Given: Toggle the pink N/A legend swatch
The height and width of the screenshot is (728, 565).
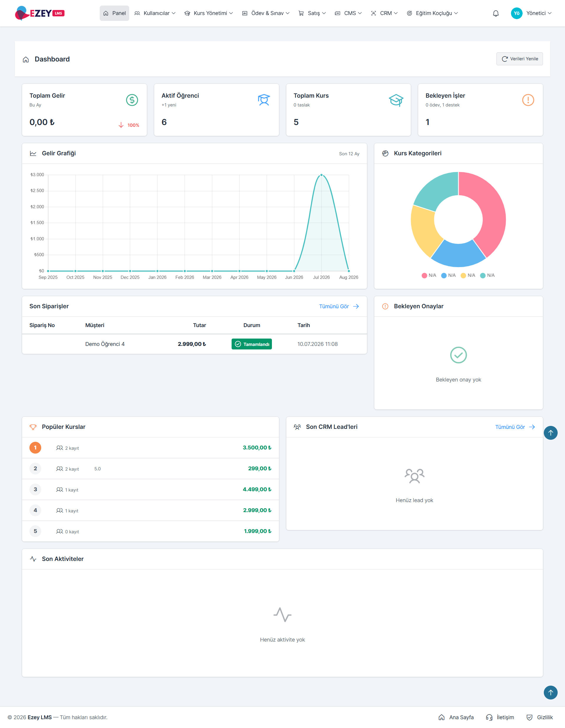Looking at the screenshot, I should click(x=424, y=275).
